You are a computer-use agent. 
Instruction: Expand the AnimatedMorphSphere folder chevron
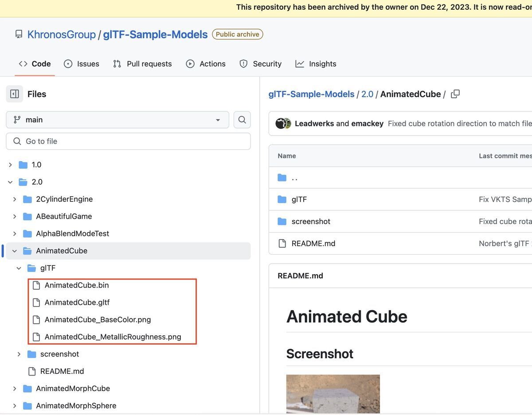[15, 406]
